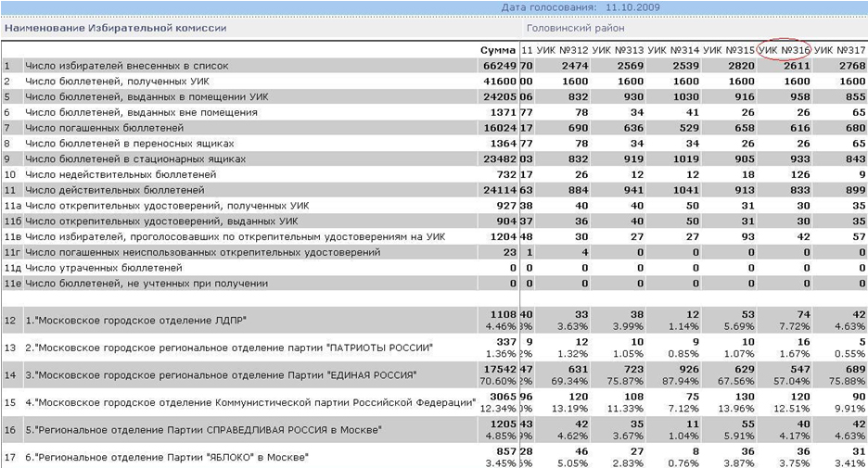Click the Сумма column header
The image size is (868, 468).
coord(498,49)
